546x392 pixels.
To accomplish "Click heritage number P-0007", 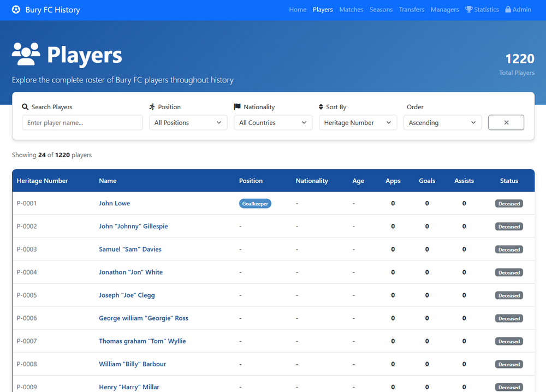I will pyautogui.click(x=26, y=341).
